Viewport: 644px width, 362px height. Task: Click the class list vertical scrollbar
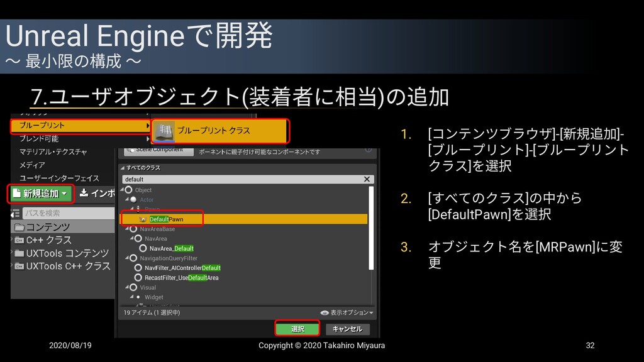371,228
